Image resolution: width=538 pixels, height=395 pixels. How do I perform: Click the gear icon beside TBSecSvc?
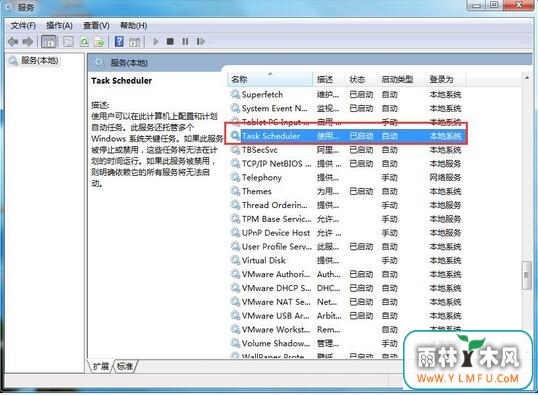tap(235, 150)
